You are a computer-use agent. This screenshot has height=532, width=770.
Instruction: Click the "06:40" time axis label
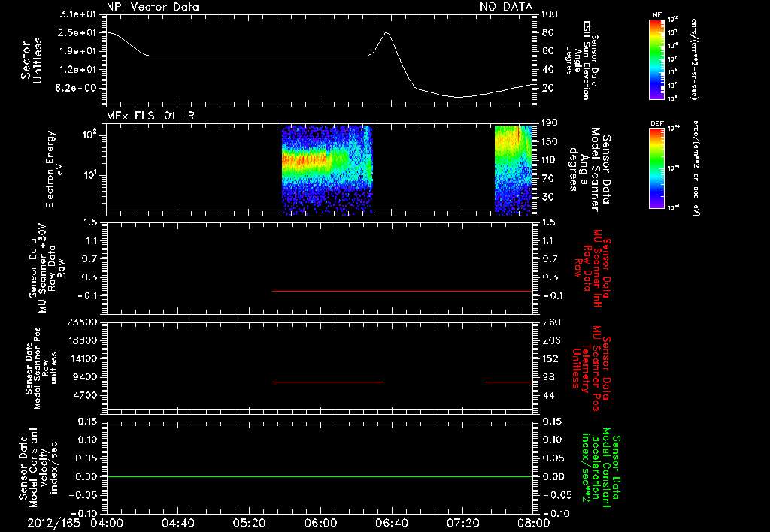[x=391, y=523]
